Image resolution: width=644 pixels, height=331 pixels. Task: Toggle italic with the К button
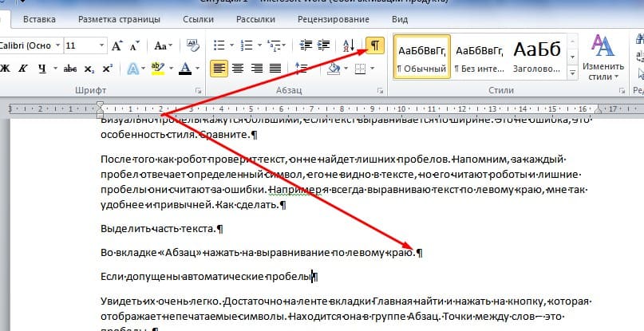22,69
